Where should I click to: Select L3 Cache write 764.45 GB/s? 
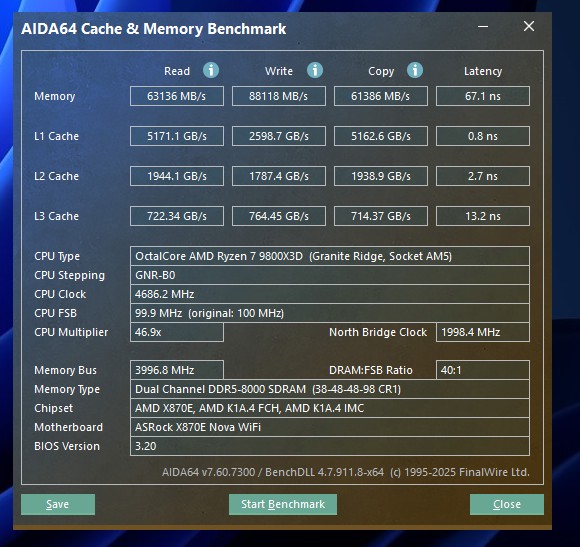(279, 216)
